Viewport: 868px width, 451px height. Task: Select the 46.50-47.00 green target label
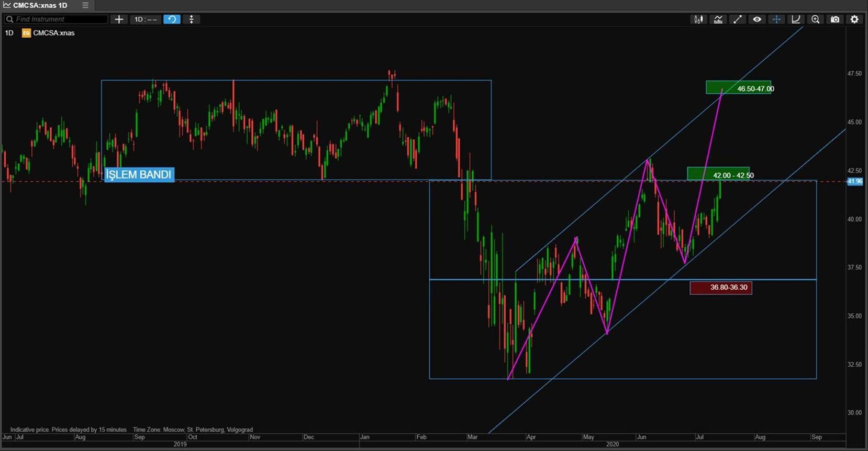coord(738,87)
